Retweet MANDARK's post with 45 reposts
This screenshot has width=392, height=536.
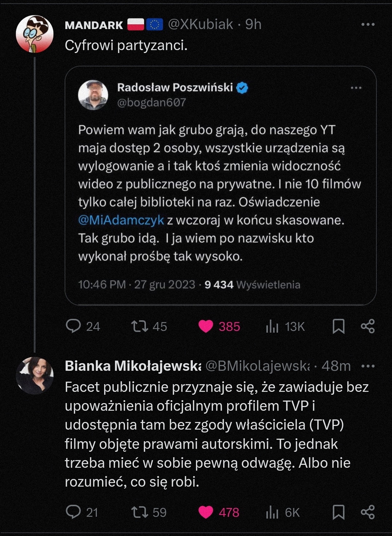(x=140, y=326)
